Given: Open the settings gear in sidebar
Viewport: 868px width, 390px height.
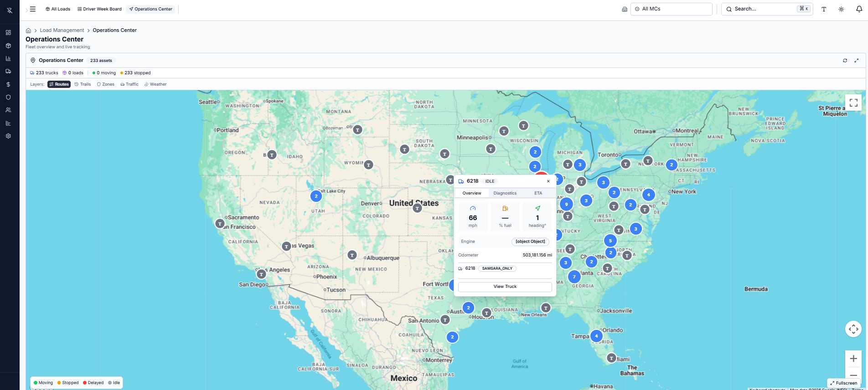Looking at the screenshot, I should click(x=8, y=136).
